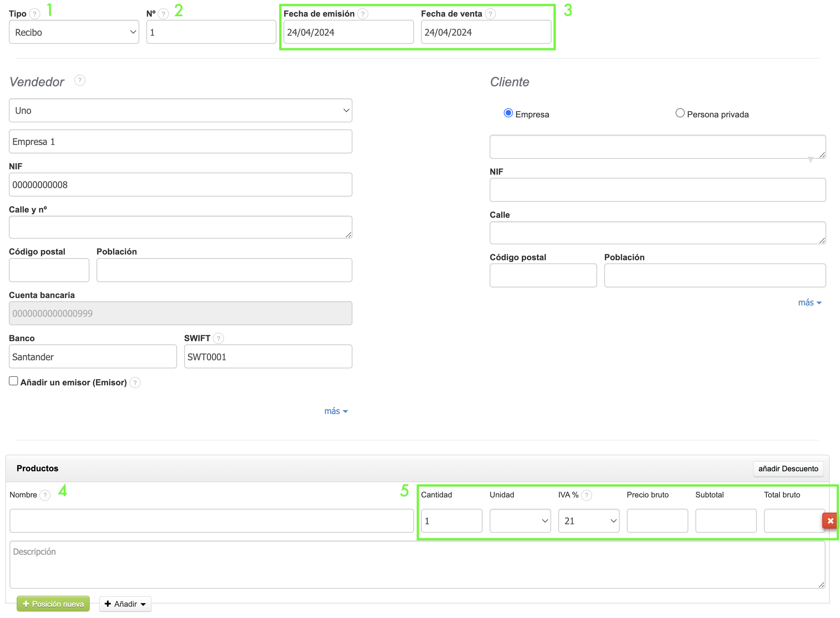Select Persona privada radio option

coord(679,113)
